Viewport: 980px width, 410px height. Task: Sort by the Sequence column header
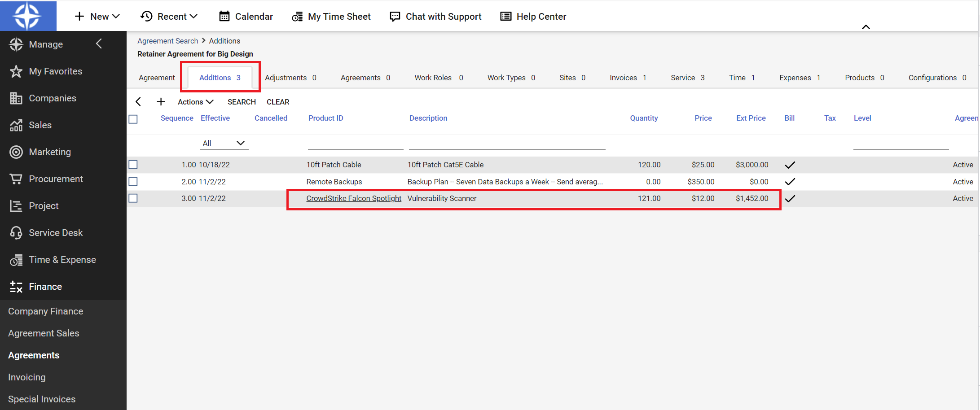click(x=177, y=118)
